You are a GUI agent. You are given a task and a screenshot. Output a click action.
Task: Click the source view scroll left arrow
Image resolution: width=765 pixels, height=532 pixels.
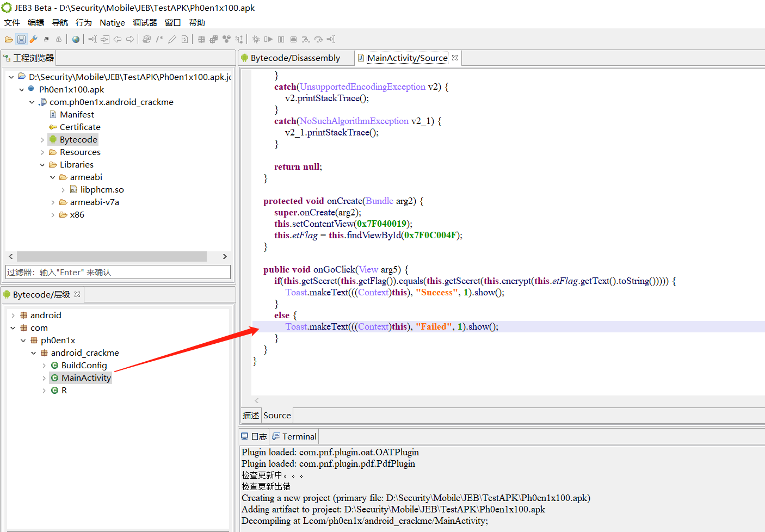257,400
